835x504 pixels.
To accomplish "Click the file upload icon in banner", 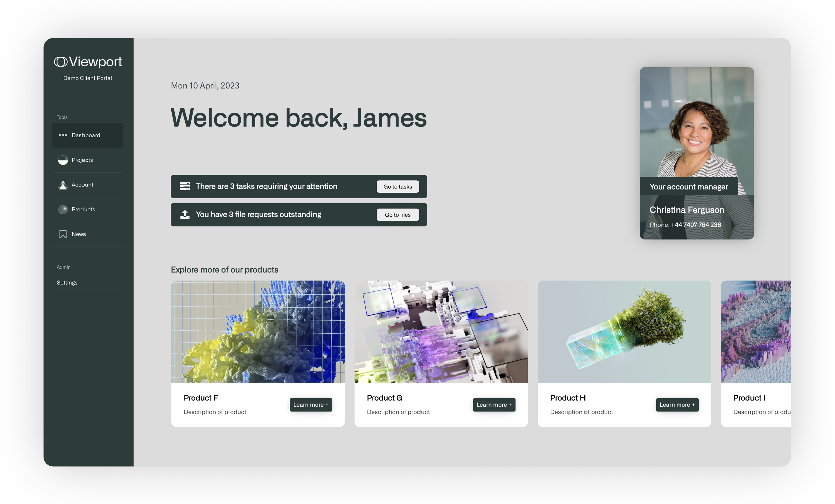I will coord(185,214).
